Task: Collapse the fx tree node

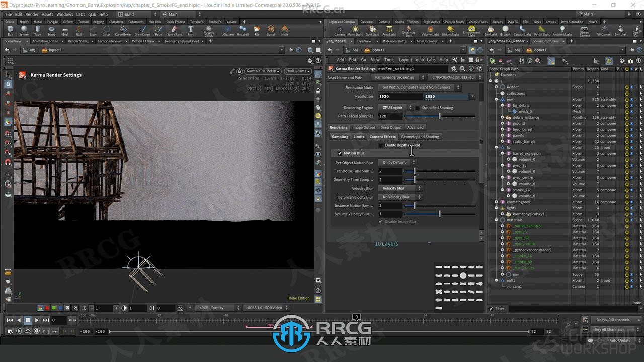Action: pyautogui.click(x=497, y=147)
